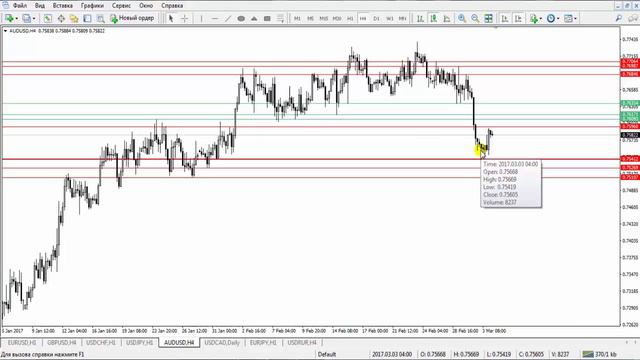Click the Default profile in status bar
The image size is (640, 360).
(327, 354)
